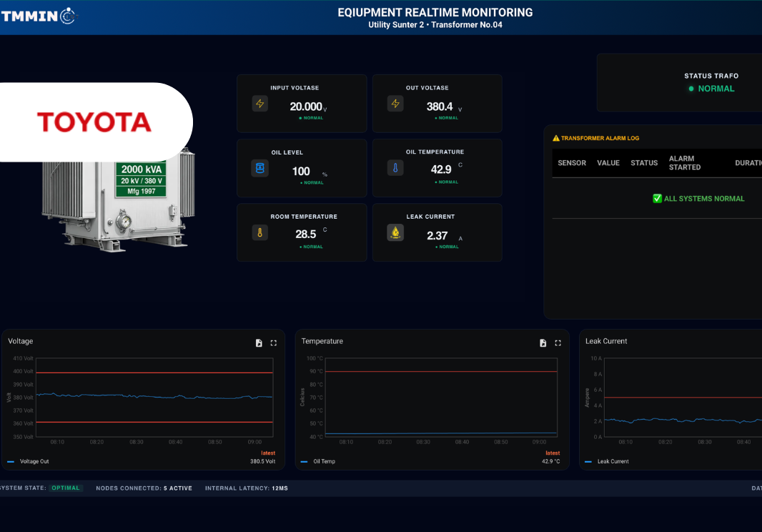Click the OPTIMAL system state badge
The image size is (762, 532).
[x=66, y=488]
